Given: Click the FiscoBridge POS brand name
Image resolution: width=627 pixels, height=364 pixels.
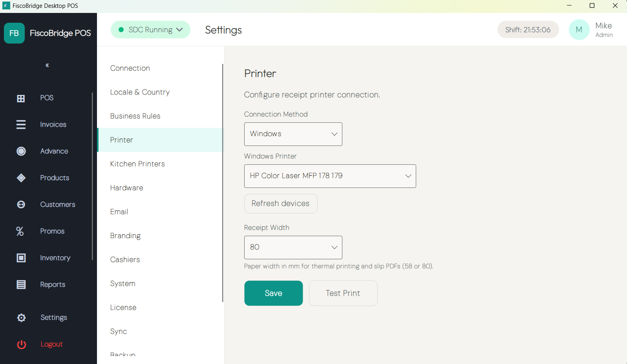Looking at the screenshot, I should pos(60,33).
